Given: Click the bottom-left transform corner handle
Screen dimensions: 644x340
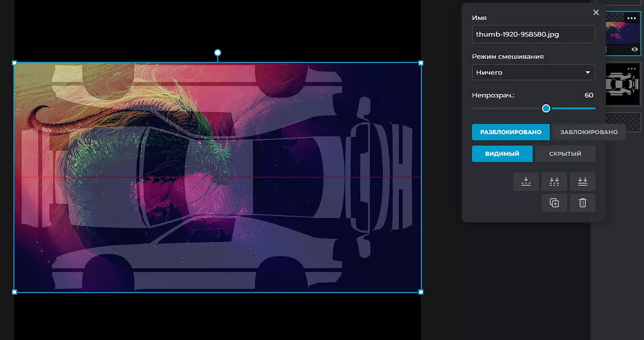Looking at the screenshot, I should click(14, 292).
